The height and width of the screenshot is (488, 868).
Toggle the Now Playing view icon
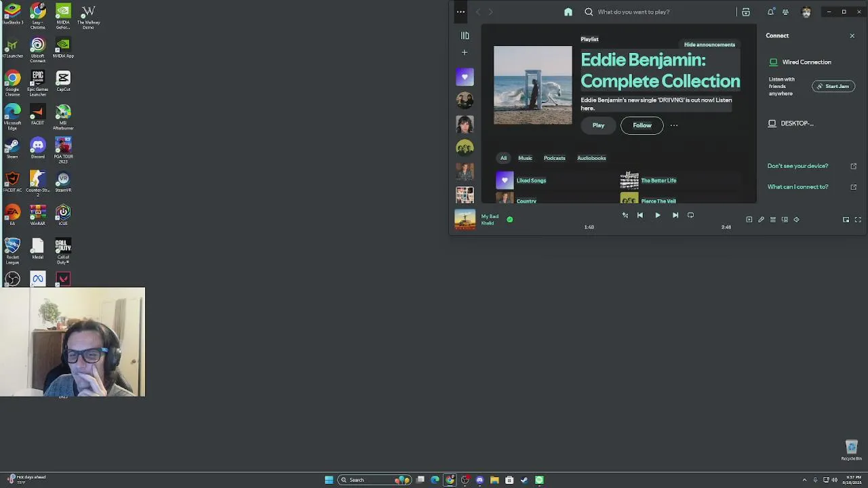[x=749, y=220]
